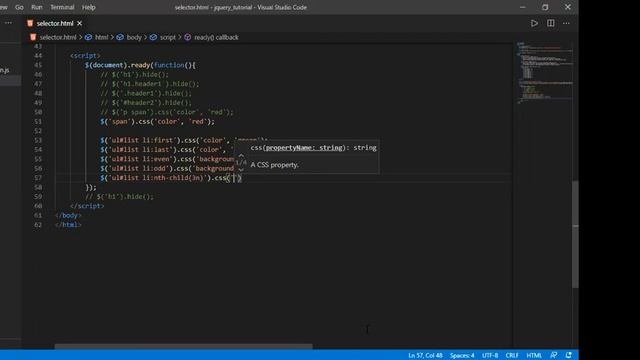This screenshot has height=360, width=640.
Task: Click the editor's vertical scrollbar
Action: tap(575, 235)
